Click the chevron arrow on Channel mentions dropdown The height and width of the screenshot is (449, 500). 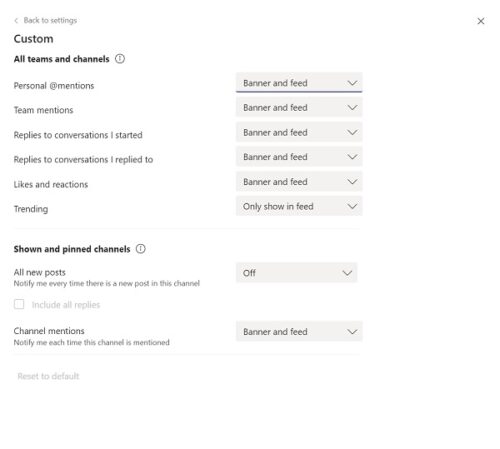(x=352, y=331)
